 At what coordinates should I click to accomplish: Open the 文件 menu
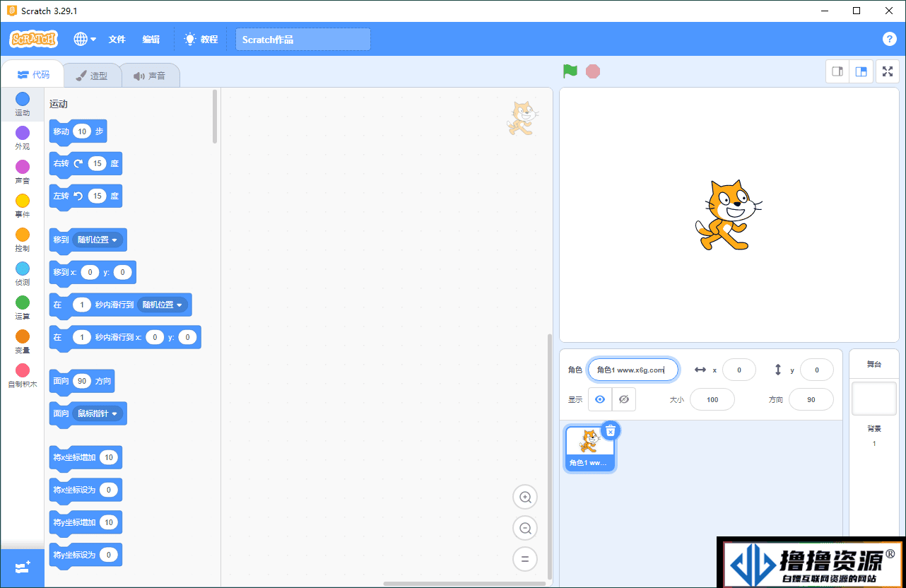click(x=117, y=40)
